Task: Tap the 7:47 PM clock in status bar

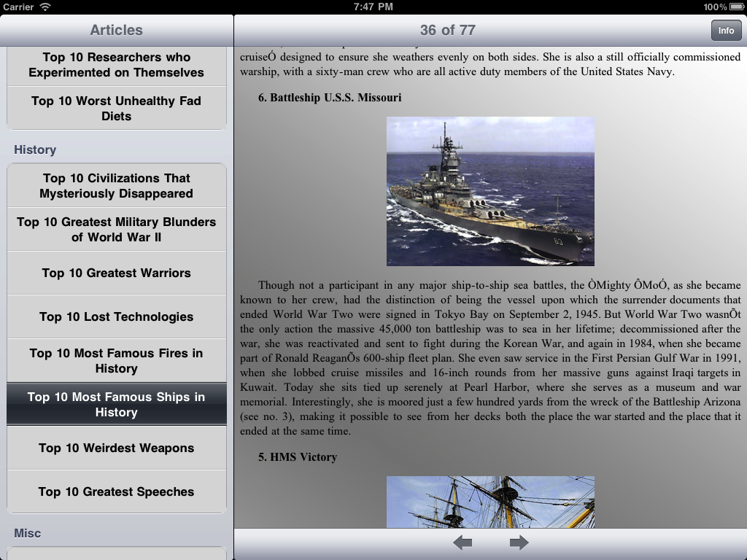Action: [373, 7]
